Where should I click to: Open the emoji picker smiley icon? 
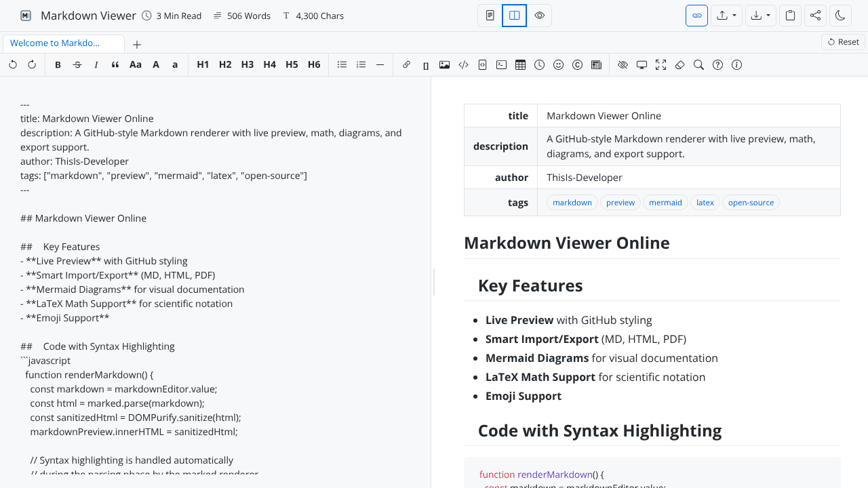pyautogui.click(x=559, y=65)
